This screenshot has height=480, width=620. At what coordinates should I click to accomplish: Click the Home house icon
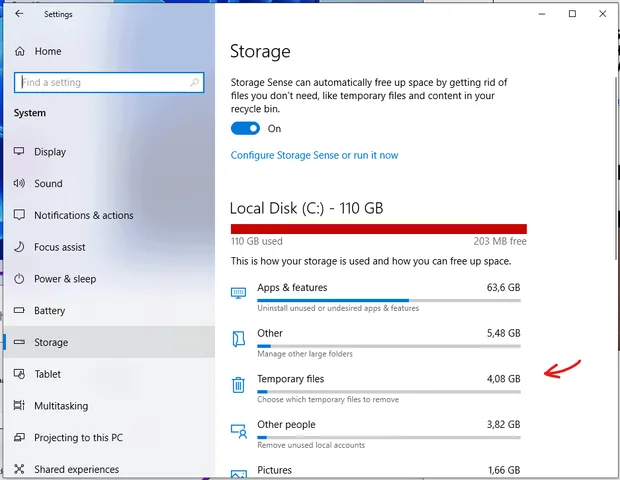[x=20, y=51]
